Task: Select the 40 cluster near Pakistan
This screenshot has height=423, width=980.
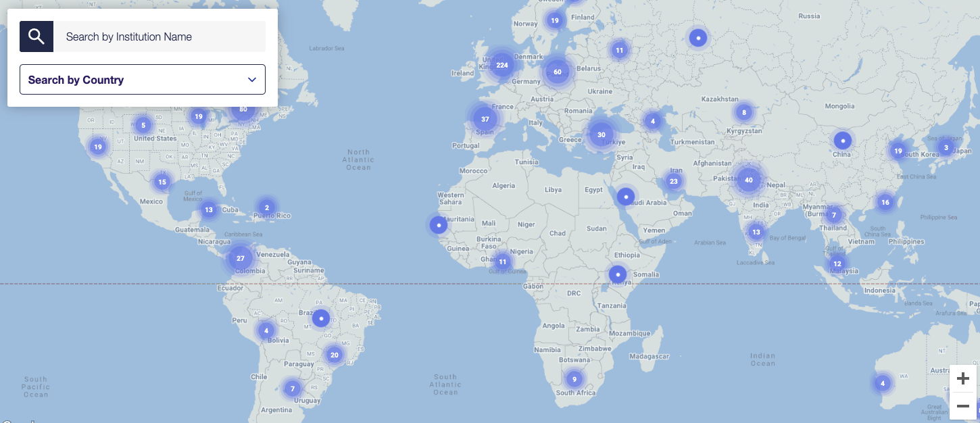Action: [x=748, y=180]
